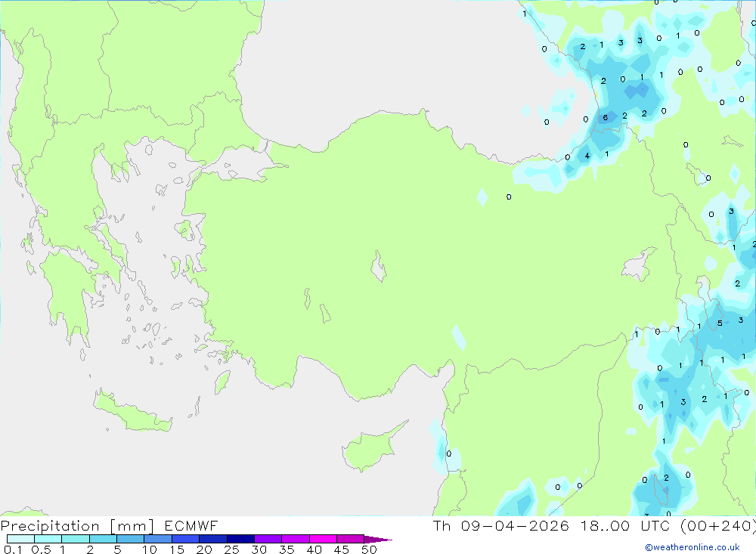The width and height of the screenshot is (756, 554).
Task: Click the 1–2 mm legend swatch
Action: [76, 539]
